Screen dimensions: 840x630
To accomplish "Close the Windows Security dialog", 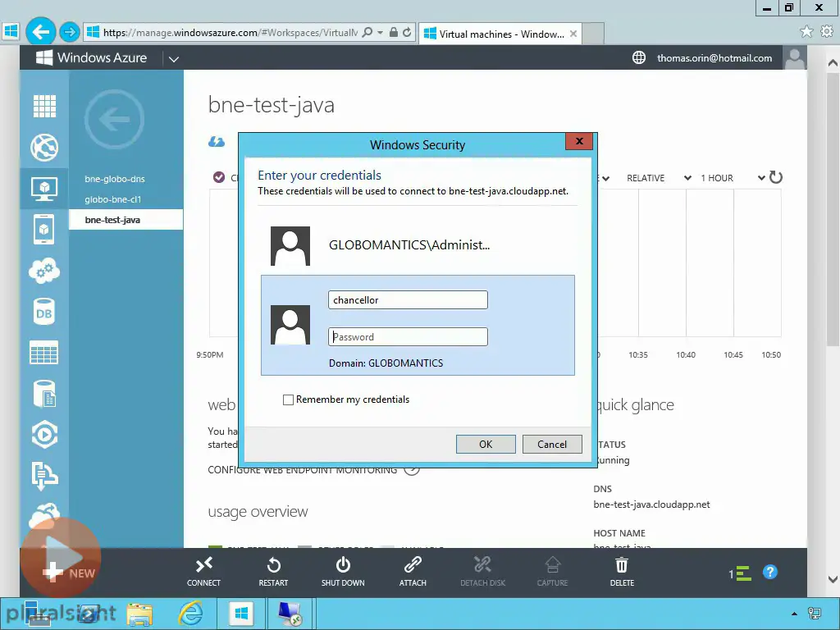I will pos(579,141).
